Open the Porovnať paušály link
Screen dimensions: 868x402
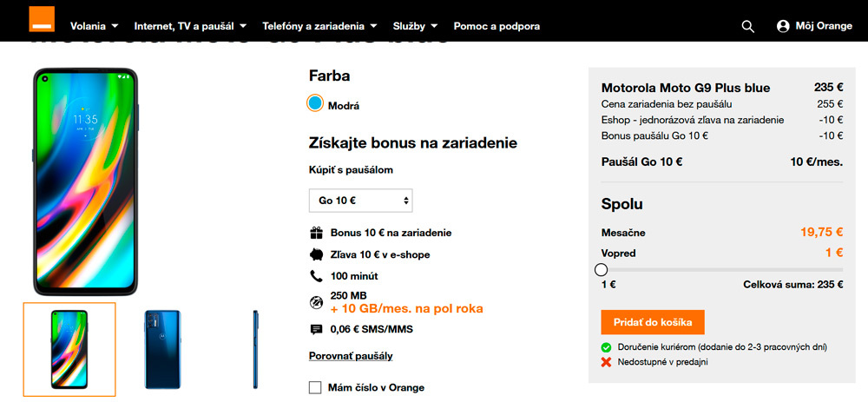pos(351,356)
